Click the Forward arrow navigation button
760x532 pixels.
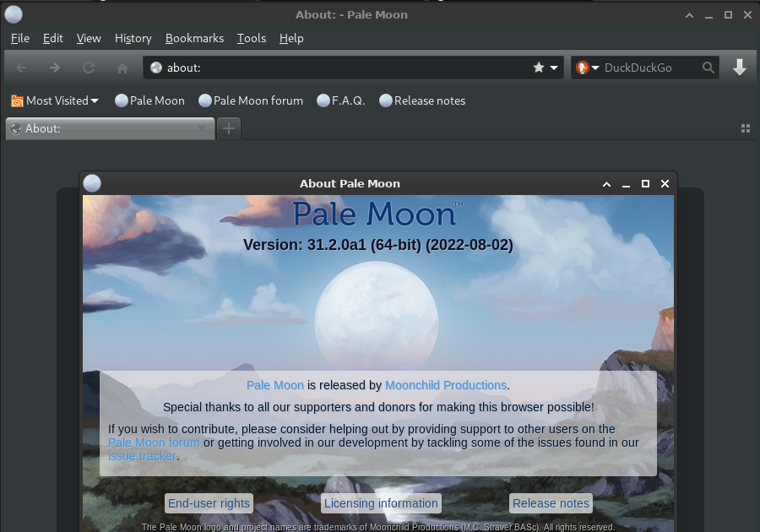click(x=55, y=68)
